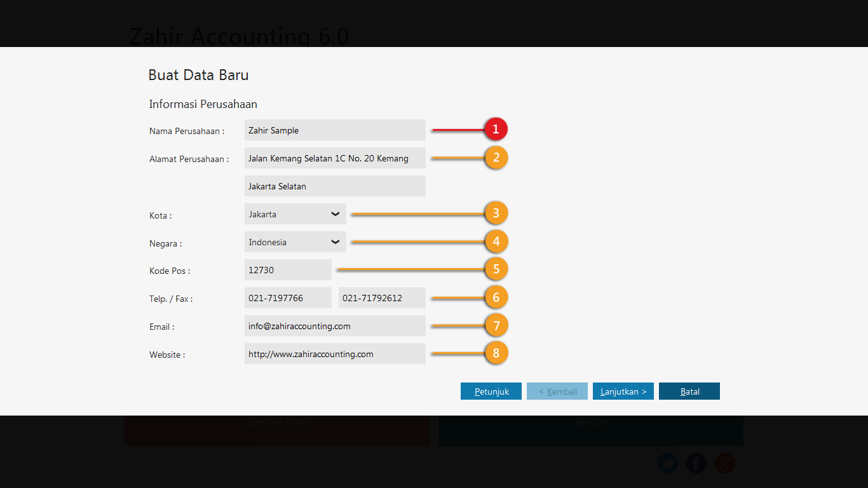Click the address field with Jalan Kemang Selatan

click(335, 158)
